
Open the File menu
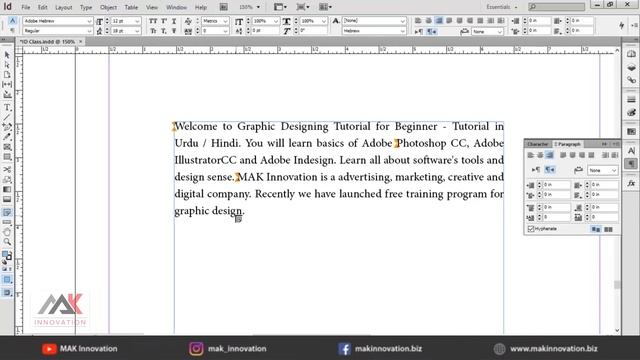[26, 7]
